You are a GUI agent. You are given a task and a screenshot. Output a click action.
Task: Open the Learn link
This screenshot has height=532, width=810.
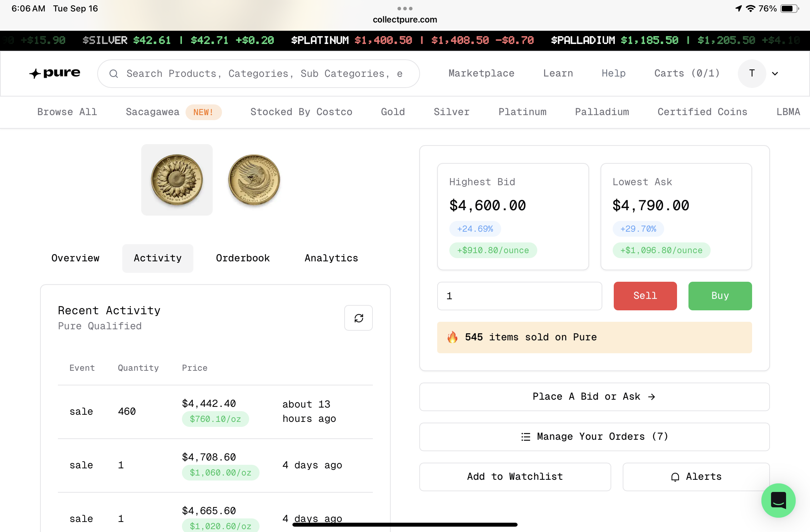[558, 73]
